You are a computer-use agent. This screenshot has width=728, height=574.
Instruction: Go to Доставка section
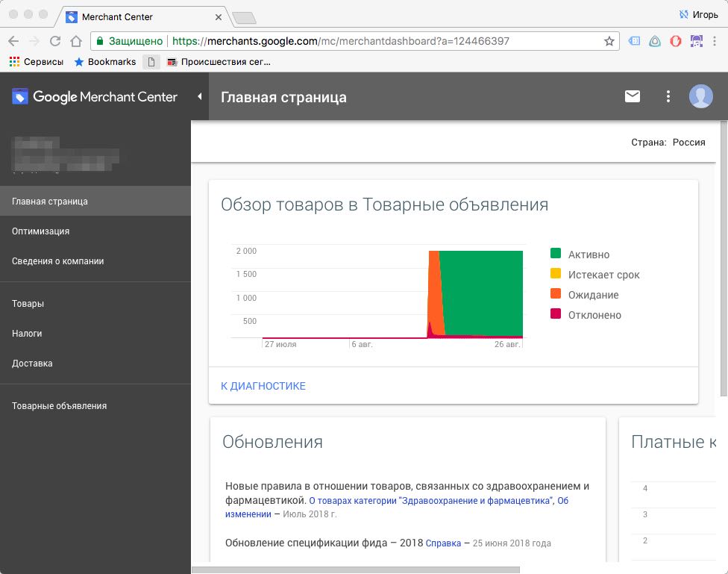point(32,364)
